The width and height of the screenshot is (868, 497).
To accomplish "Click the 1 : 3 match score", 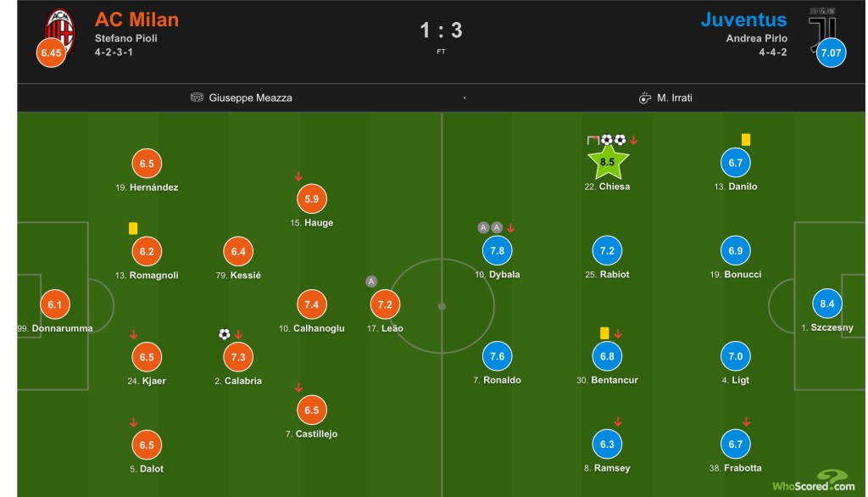I will (x=441, y=31).
